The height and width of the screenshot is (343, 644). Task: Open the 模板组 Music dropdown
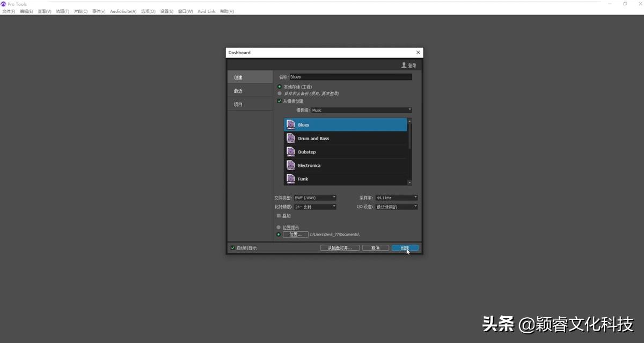coord(361,110)
